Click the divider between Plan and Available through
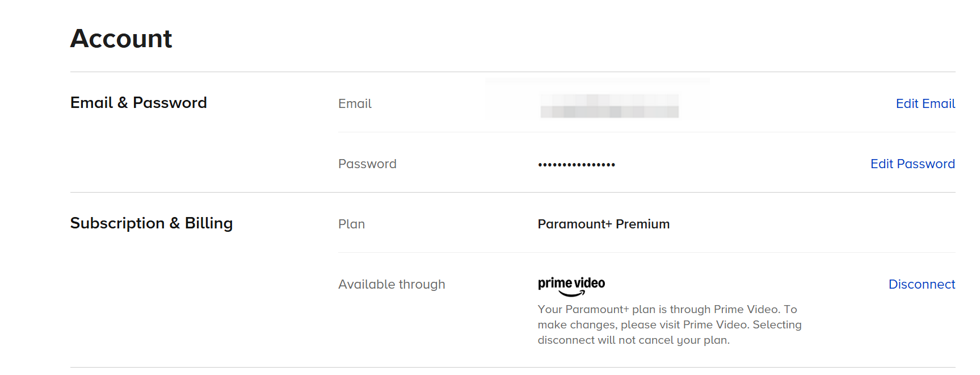Viewport: 980px width, 375px height. click(646, 253)
